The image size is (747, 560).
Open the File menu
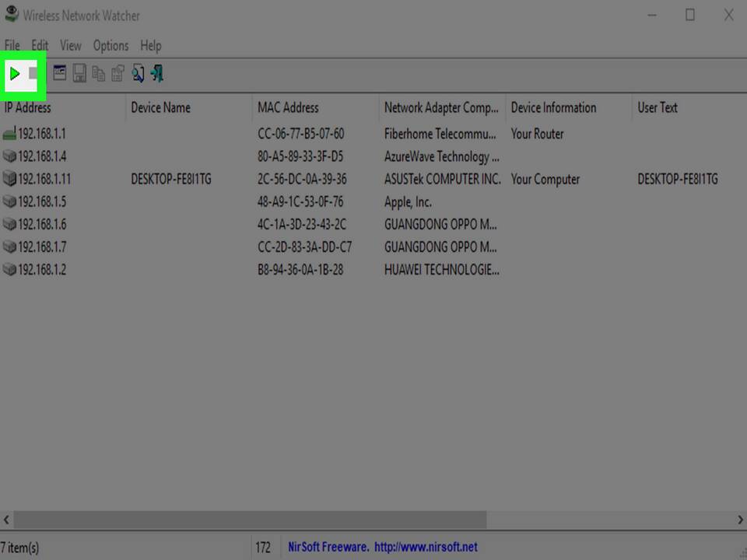pyautogui.click(x=12, y=46)
